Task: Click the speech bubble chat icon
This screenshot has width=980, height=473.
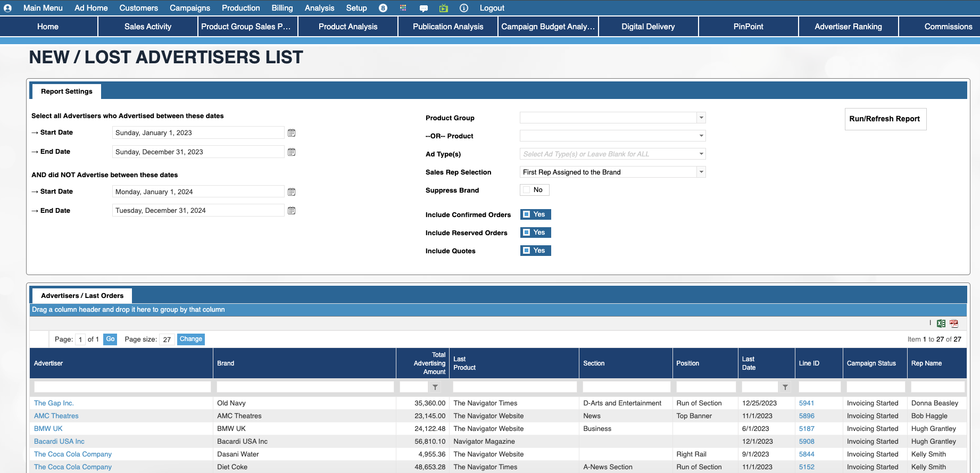Action: (x=423, y=8)
